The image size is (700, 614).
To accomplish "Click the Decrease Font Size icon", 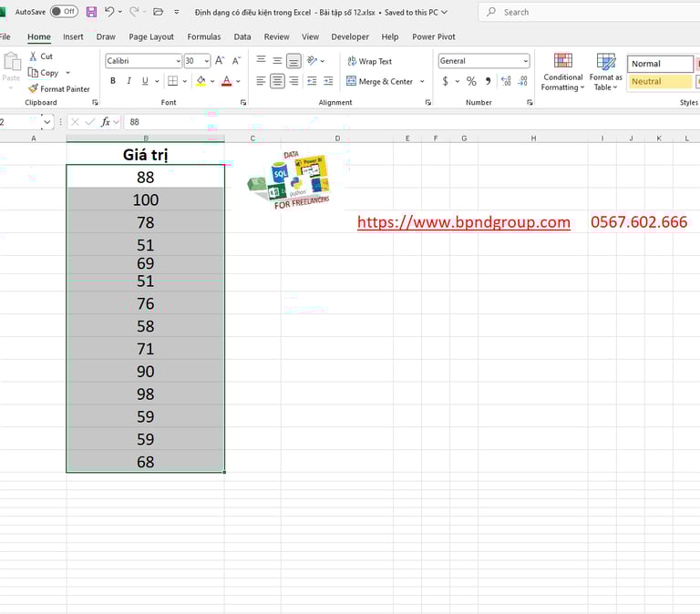I will [236, 60].
